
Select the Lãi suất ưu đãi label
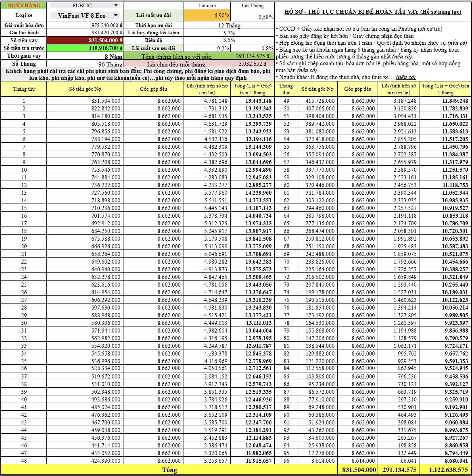[x=153, y=15]
